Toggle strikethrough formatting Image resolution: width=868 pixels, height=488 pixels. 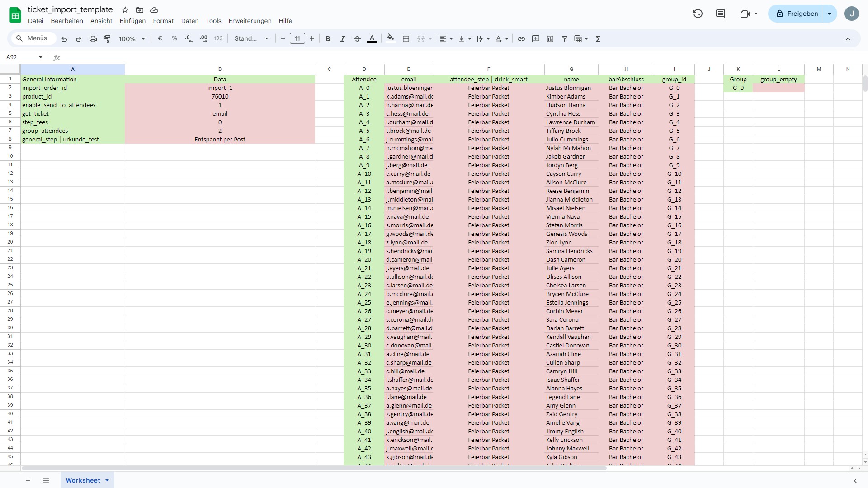coord(357,39)
